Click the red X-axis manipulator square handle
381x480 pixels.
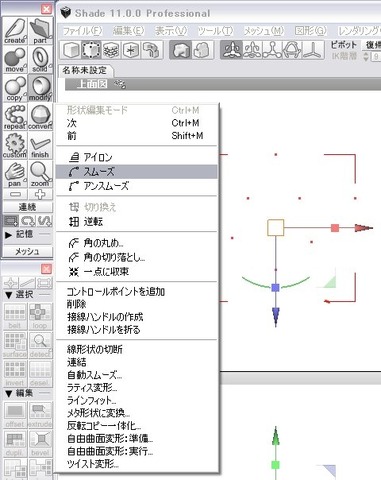335,228
